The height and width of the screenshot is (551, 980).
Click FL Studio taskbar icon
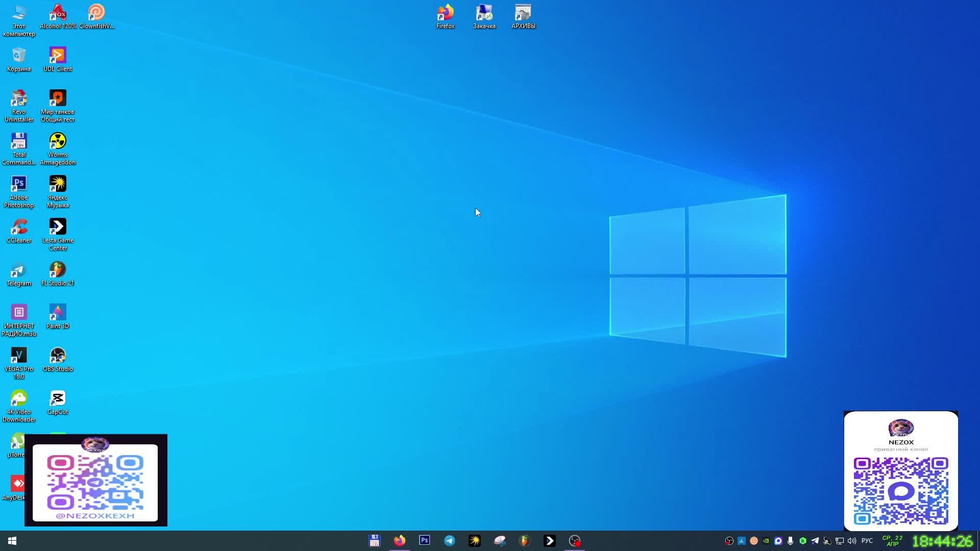pos(524,541)
